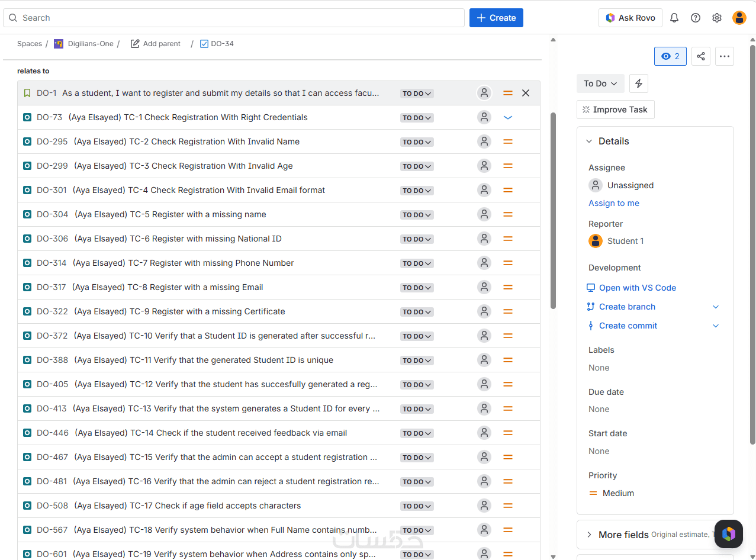Open the help question mark icon

(696, 18)
